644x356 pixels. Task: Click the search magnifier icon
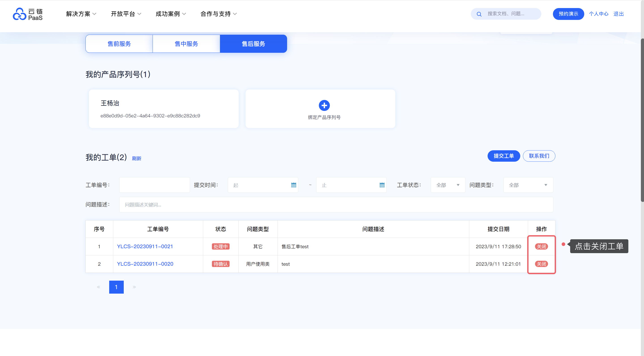(479, 14)
